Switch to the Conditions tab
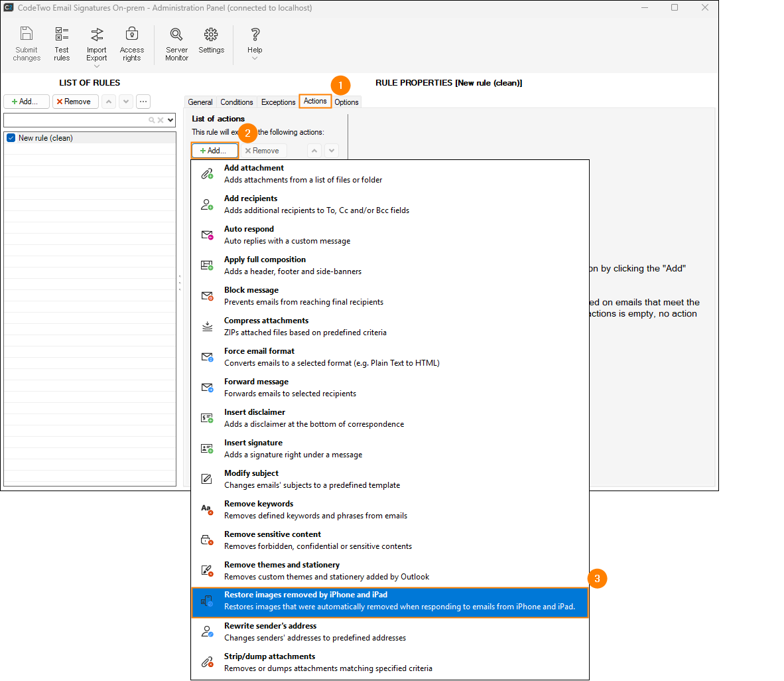Screen dimensions: 784x681 pos(237,102)
